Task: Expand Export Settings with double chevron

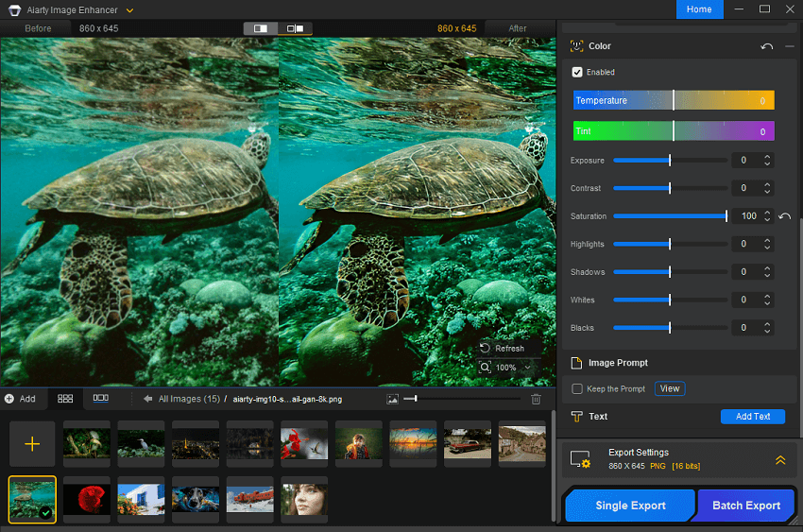Action: point(780,460)
